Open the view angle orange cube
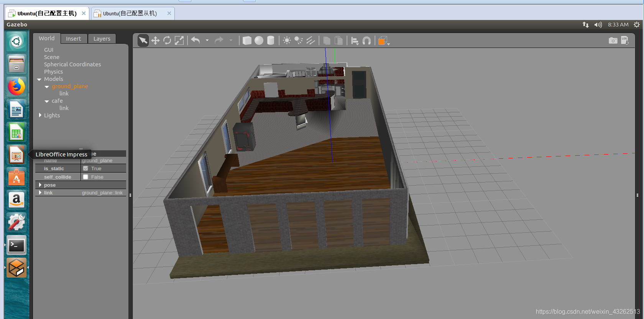This screenshot has height=319, width=644. pos(383,41)
